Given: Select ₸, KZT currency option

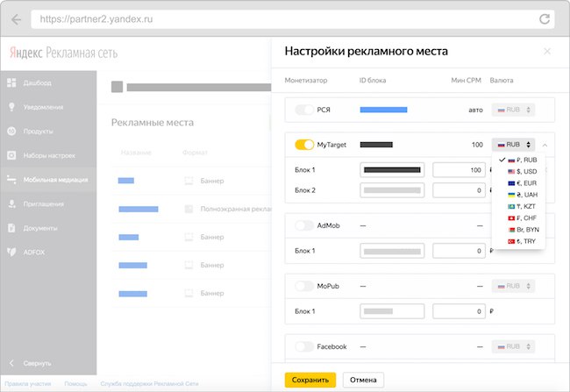Looking at the screenshot, I should [x=518, y=207].
